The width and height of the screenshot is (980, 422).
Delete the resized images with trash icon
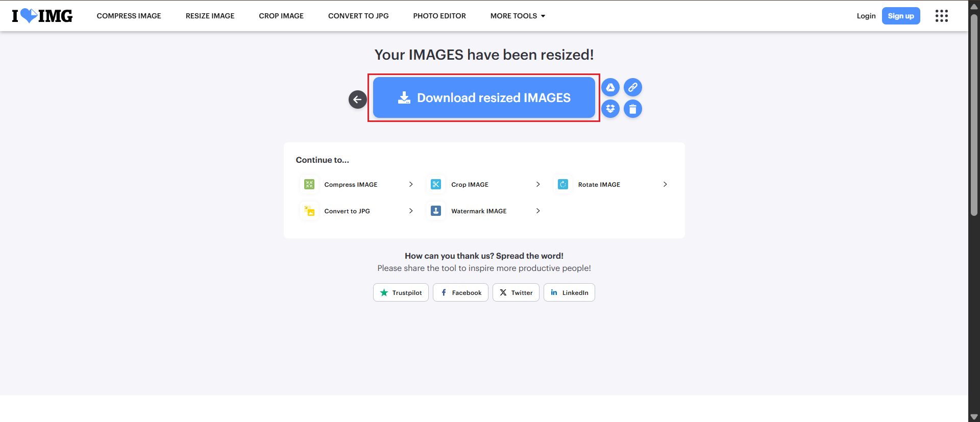point(633,109)
